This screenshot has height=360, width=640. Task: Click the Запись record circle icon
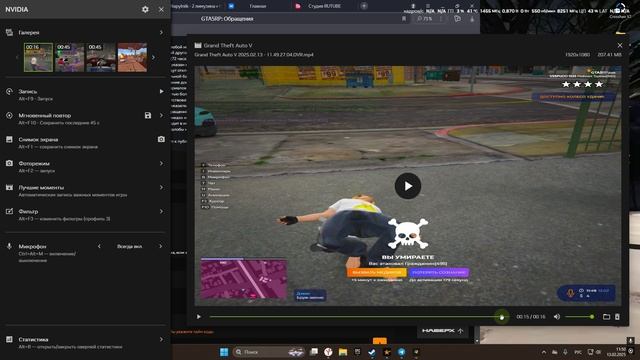click(x=9, y=91)
